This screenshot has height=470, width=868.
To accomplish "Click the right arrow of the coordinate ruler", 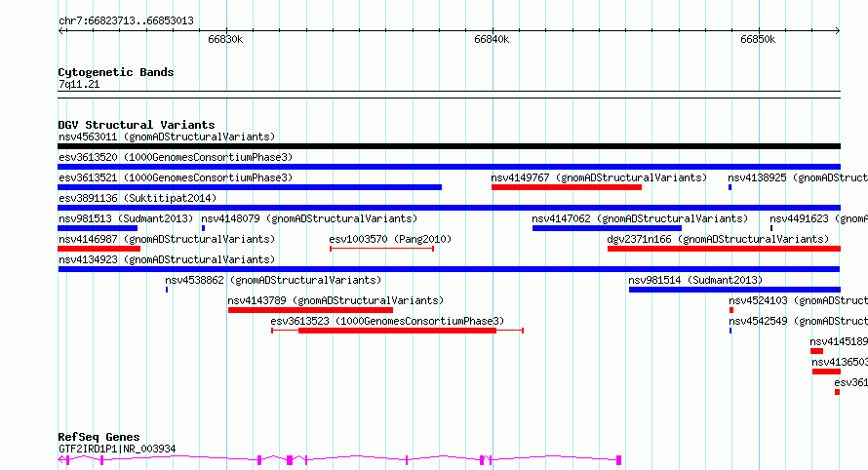I will [837, 30].
